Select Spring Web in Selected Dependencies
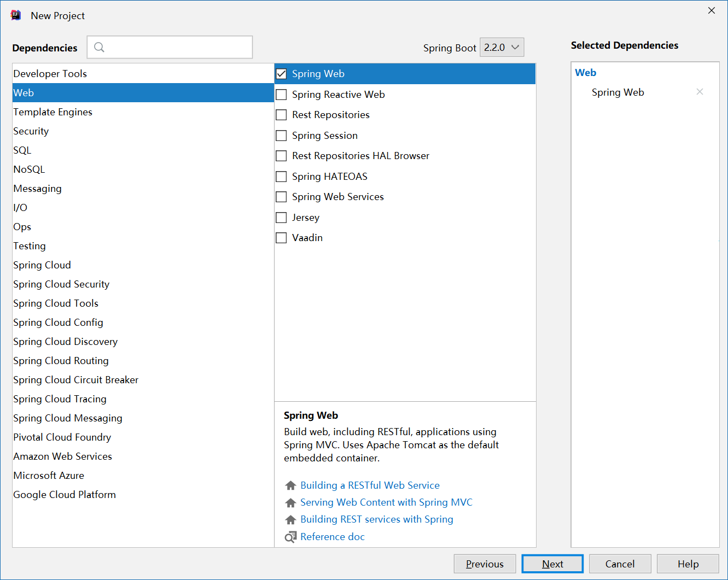The width and height of the screenshot is (728, 580). (618, 92)
